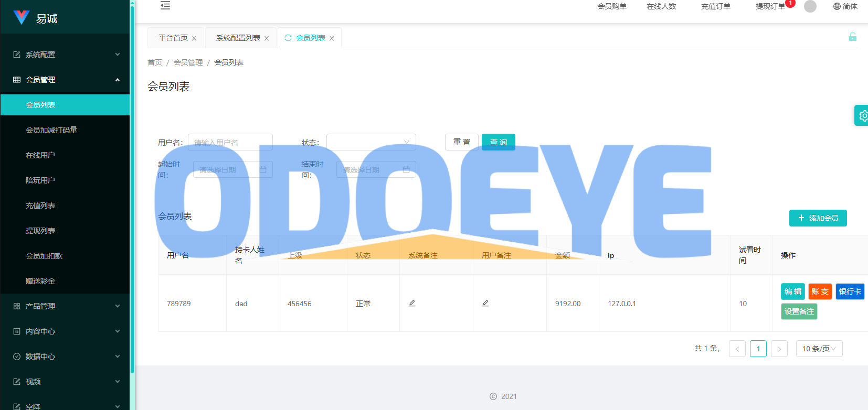This screenshot has height=410, width=868.
Task: Expand the 数据中心 sidebar menu
Action: click(x=65, y=357)
